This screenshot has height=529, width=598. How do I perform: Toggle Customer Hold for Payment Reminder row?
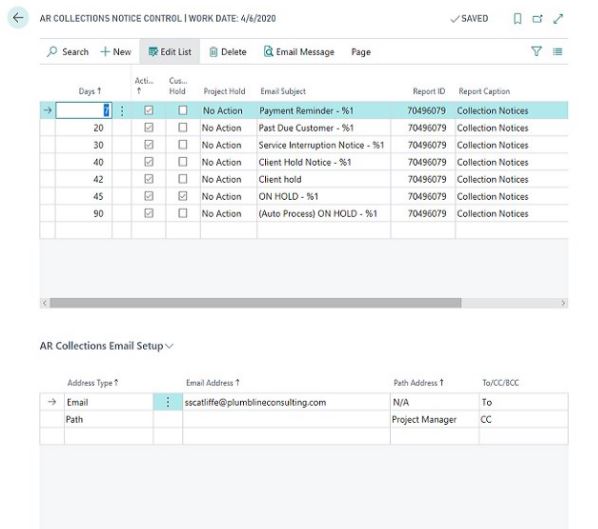pyautogui.click(x=183, y=110)
